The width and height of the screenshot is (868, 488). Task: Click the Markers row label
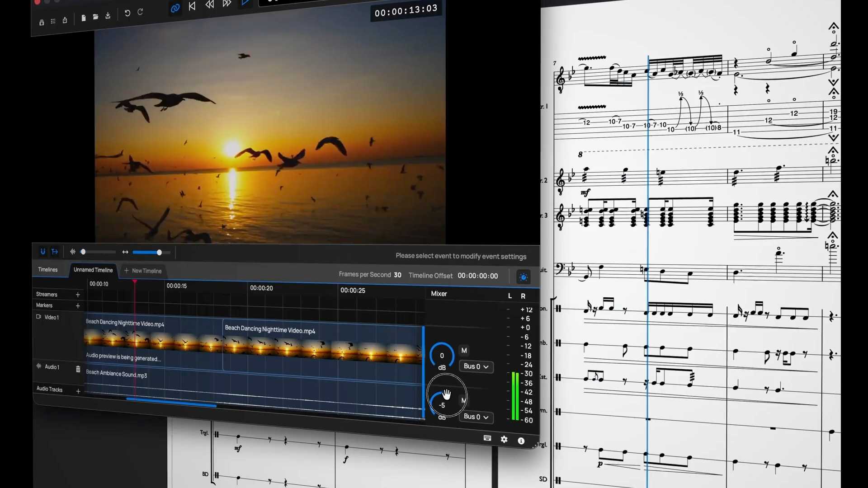[x=44, y=305]
